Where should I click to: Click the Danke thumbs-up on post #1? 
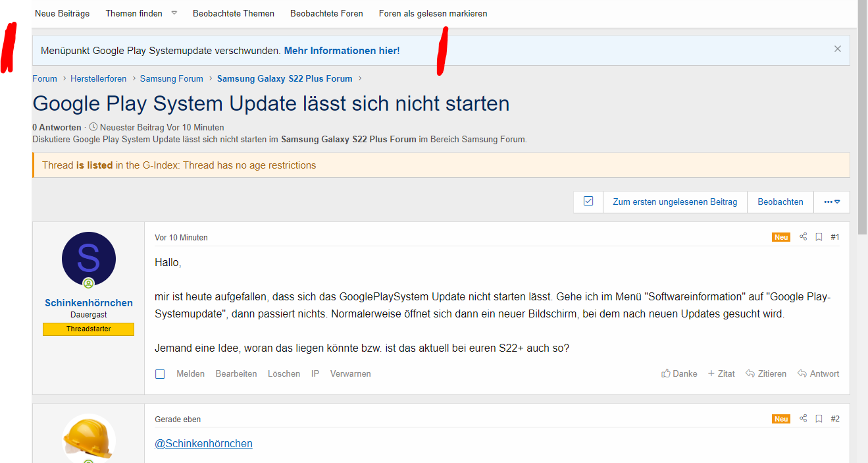[x=679, y=373]
